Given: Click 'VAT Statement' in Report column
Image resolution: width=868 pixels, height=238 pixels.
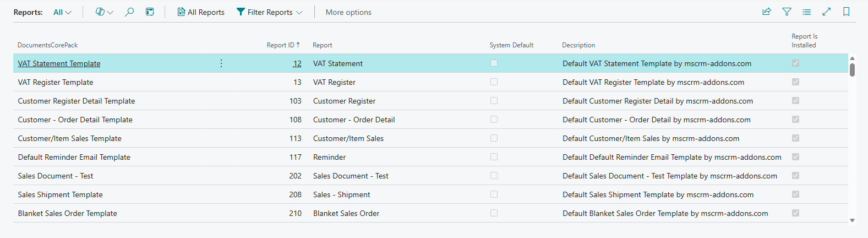Looking at the screenshot, I should pos(338,63).
